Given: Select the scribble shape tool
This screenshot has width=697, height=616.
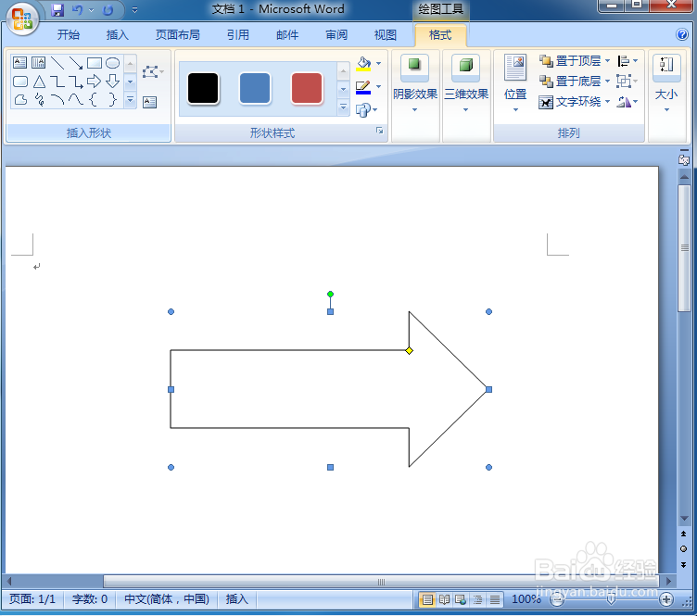Looking at the screenshot, I should (39, 100).
